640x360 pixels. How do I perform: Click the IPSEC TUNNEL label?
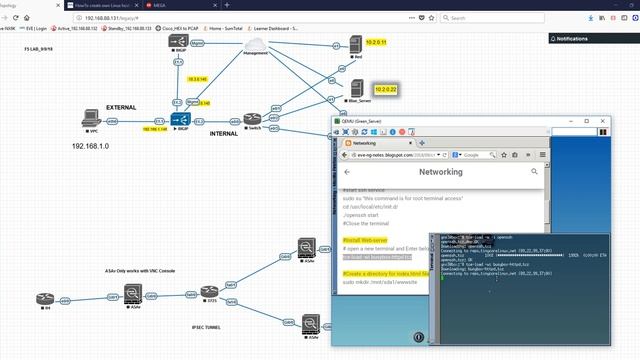click(x=206, y=327)
